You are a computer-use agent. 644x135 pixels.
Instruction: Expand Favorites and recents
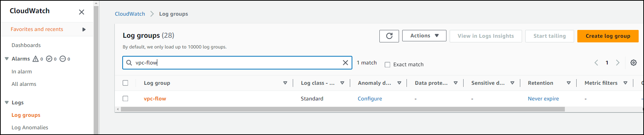point(84,29)
